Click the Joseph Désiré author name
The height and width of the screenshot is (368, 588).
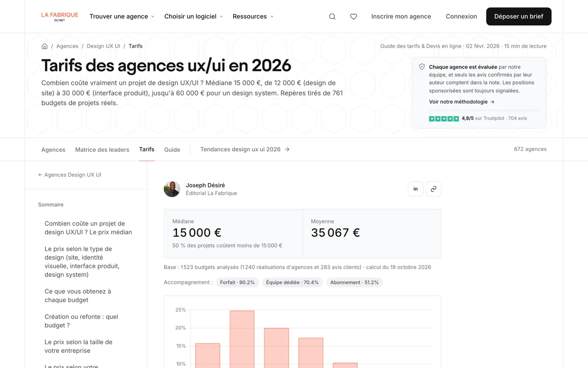pyautogui.click(x=205, y=185)
